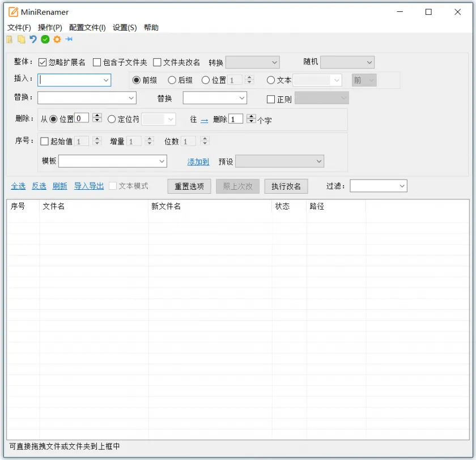Open the 模板 dropdown

[x=113, y=161]
